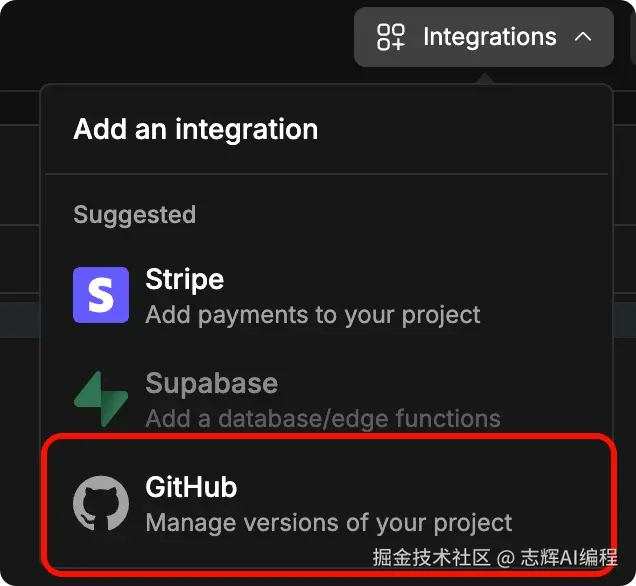This screenshot has width=636, height=586.
Task: Click the letter S inside Stripe logo
Action: point(101,295)
